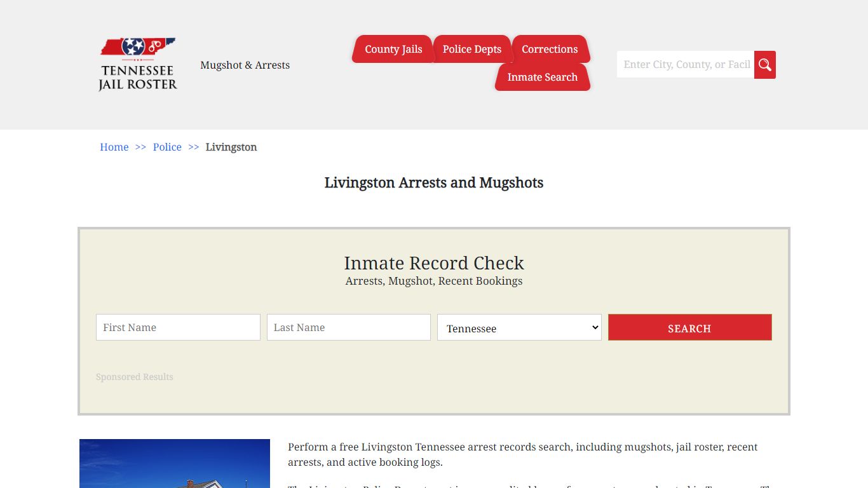Viewport: 868px width, 488px height.
Task: Click the magnifier search icon button
Action: (x=765, y=65)
